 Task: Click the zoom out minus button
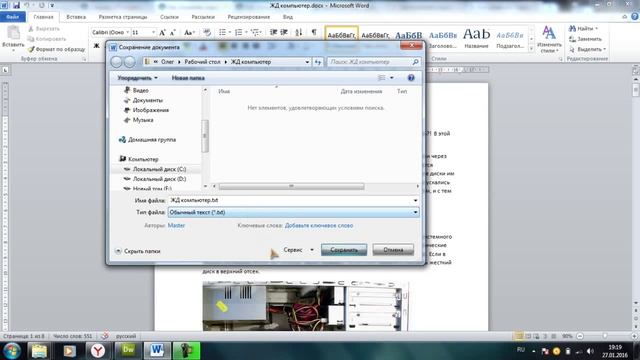[x=580, y=336]
